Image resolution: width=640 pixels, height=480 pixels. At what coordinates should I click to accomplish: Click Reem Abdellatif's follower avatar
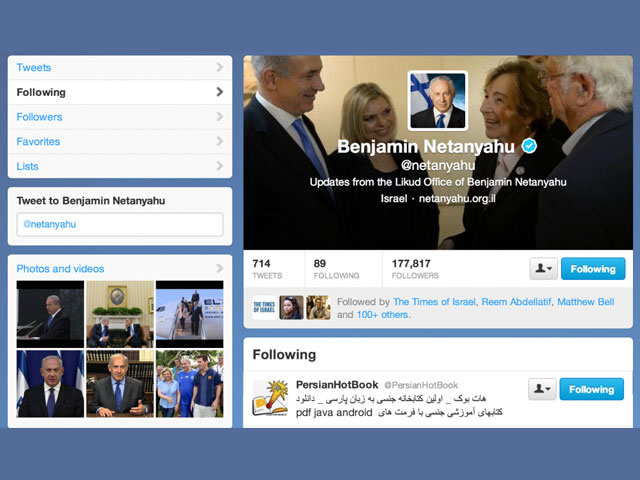click(291, 307)
